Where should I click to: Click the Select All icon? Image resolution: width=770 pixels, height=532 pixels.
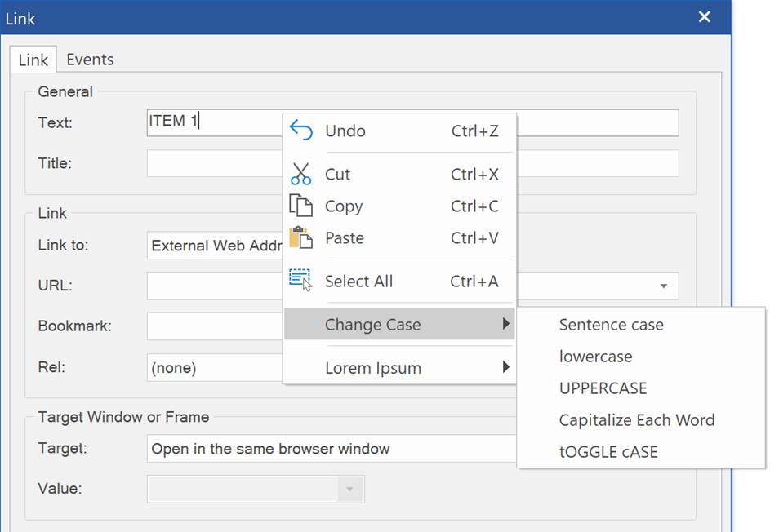click(301, 281)
